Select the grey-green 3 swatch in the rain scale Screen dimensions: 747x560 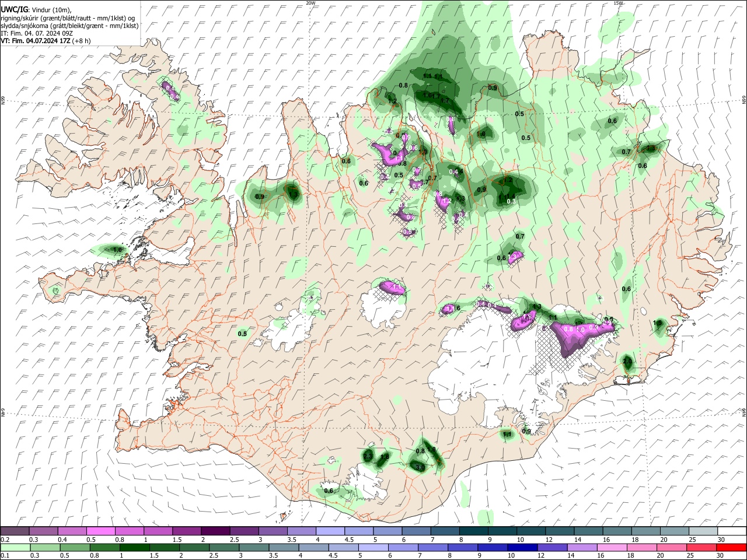click(x=253, y=547)
